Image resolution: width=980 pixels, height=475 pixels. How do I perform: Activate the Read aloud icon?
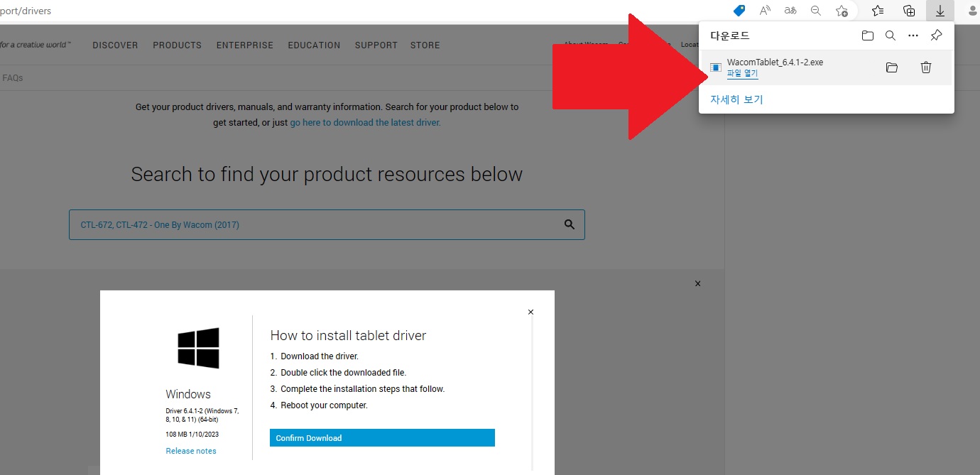pos(765,11)
